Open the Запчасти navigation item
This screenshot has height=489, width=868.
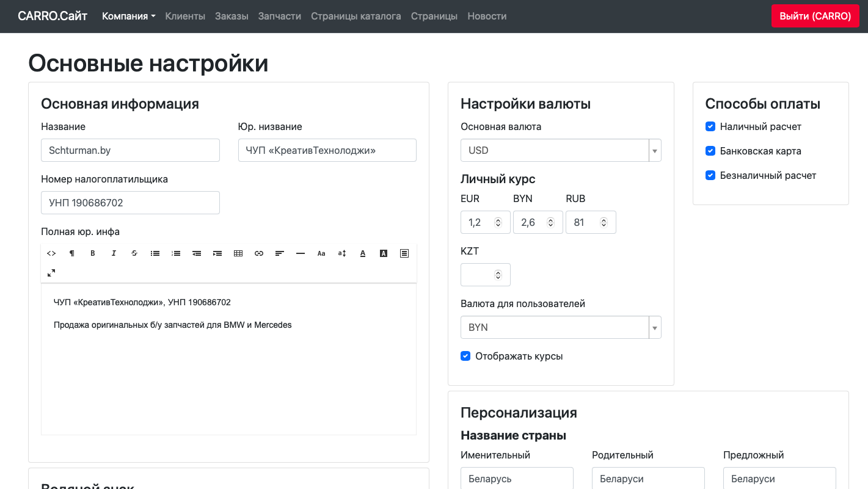(x=279, y=16)
